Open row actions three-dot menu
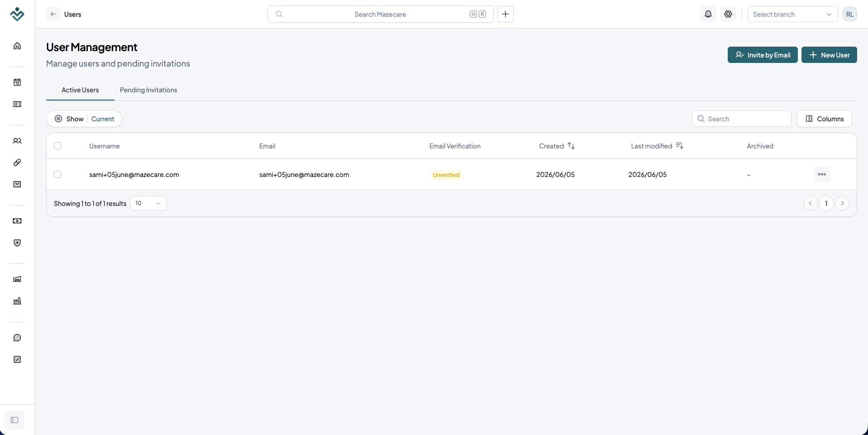 click(x=822, y=174)
